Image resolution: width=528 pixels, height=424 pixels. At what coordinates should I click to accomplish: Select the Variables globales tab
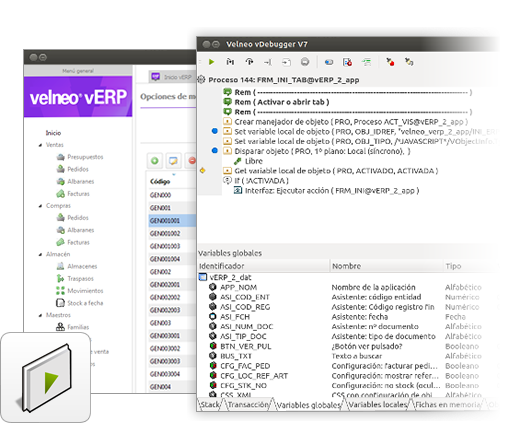pos(308,405)
